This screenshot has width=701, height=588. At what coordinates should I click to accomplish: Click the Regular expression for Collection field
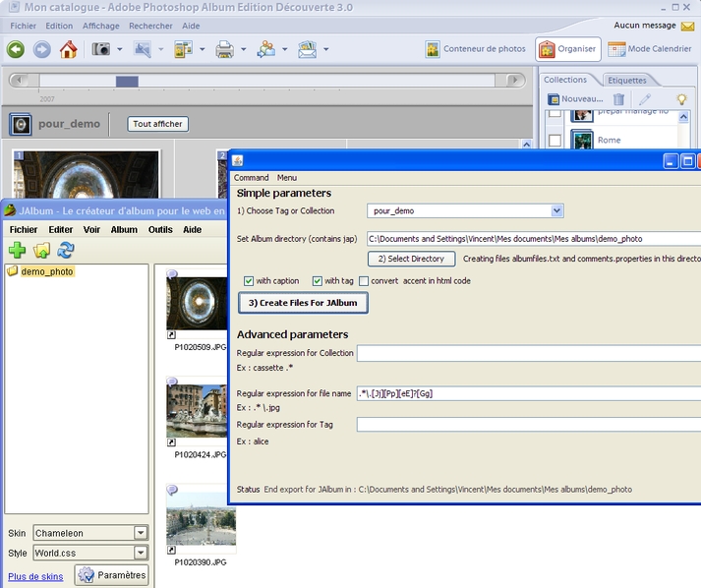(529, 353)
